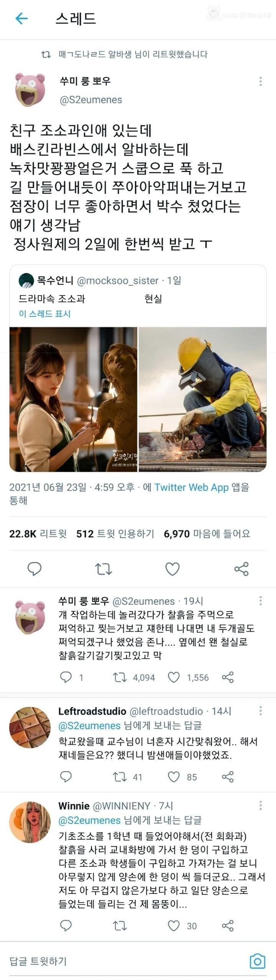Viewport: 276px width, 980px height.
Task: Open options menu for Leftroadstudio reply
Action: 261,711
